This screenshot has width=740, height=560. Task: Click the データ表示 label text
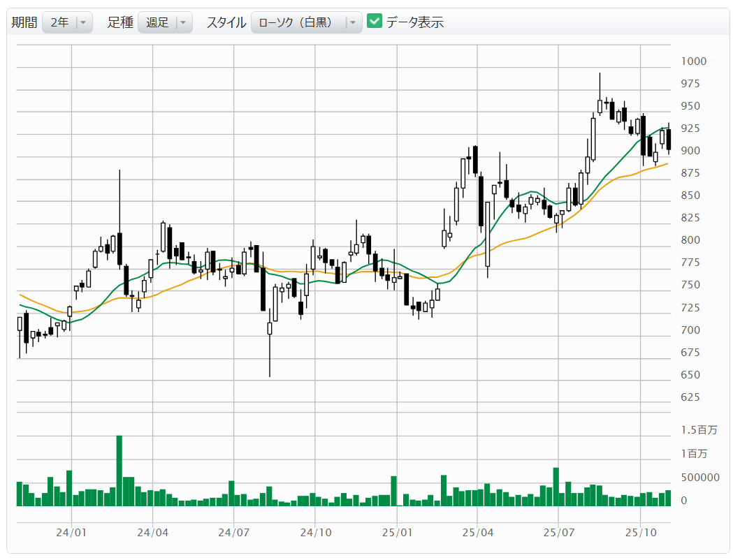click(x=414, y=22)
